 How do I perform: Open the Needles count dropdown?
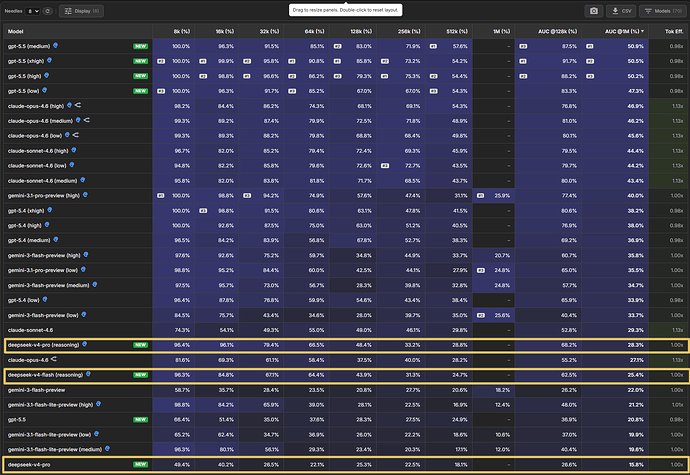click(33, 11)
